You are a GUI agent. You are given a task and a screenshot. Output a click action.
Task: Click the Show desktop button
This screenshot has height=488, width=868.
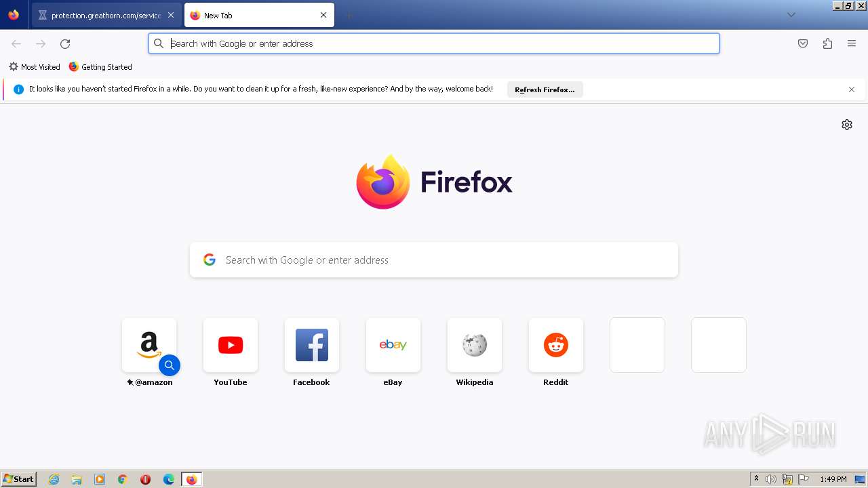860,479
